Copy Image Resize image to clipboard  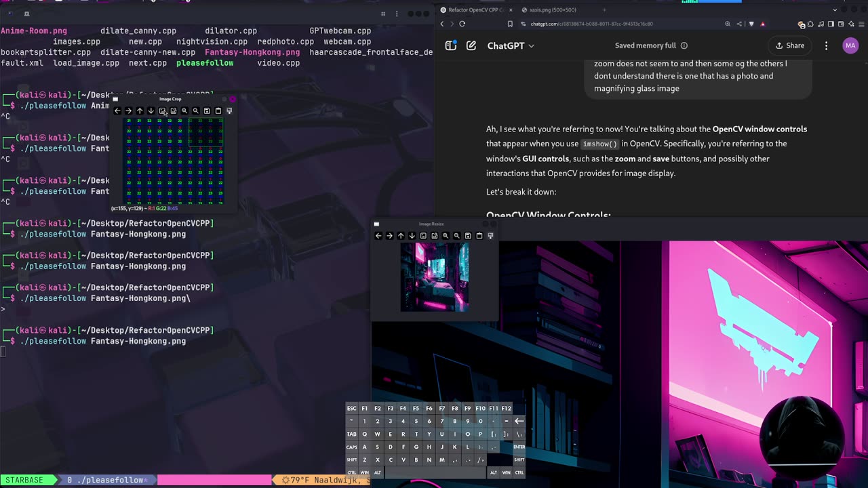pyautogui.click(x=479, y=236)
